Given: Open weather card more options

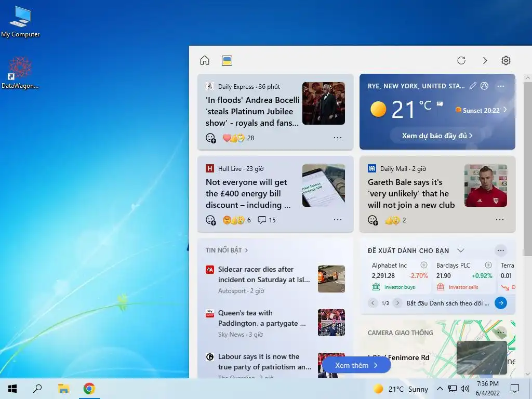Looking at the screenshot, I should 501,86.
